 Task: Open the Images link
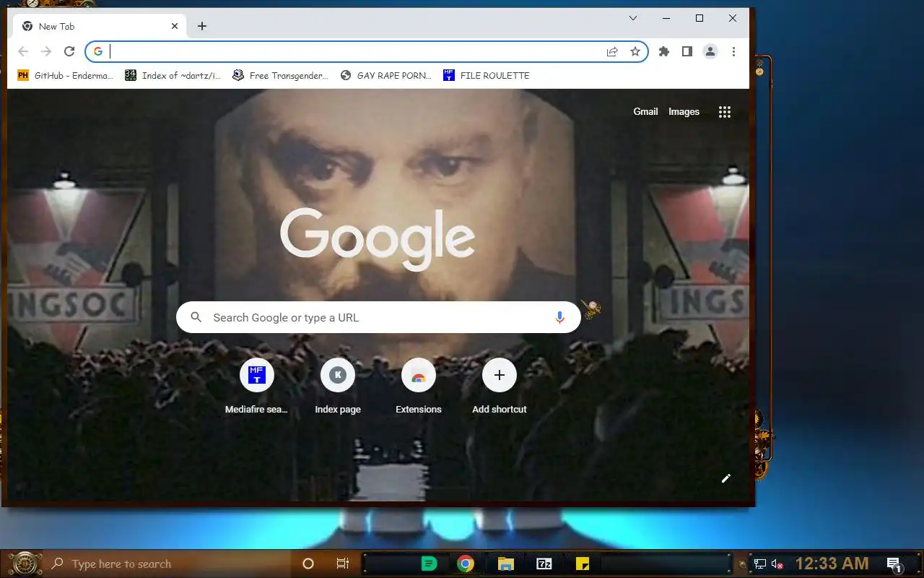[684, 111]
